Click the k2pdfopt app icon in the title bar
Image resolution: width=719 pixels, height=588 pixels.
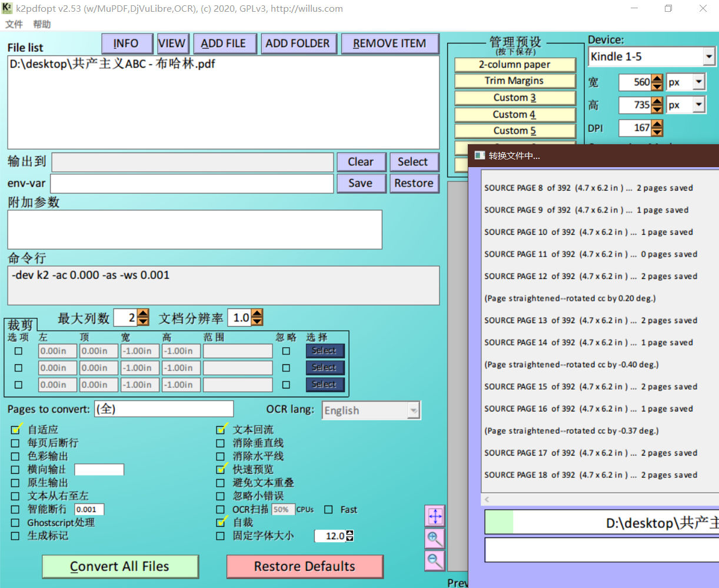pyautogui.click(x=8, y=8)
